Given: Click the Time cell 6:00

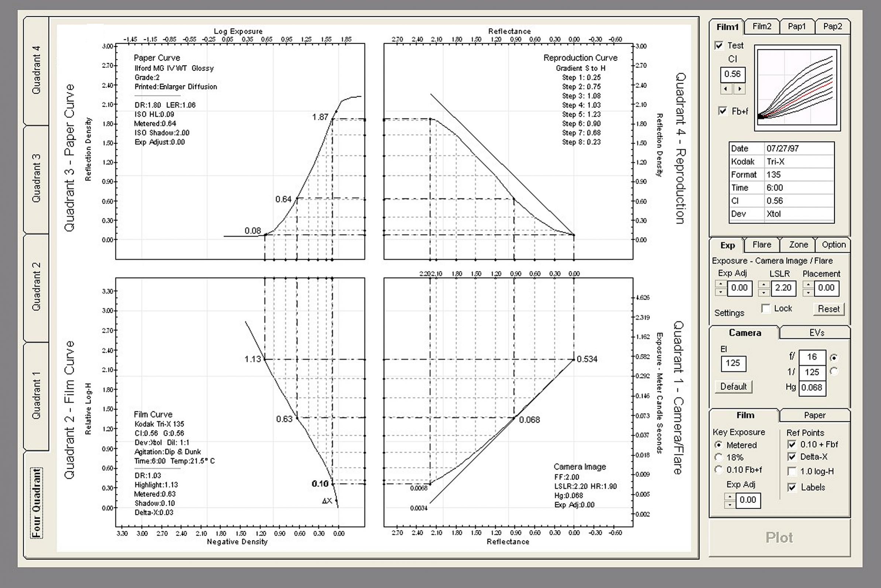Looking at the screenshot, I should click(799, 188).
